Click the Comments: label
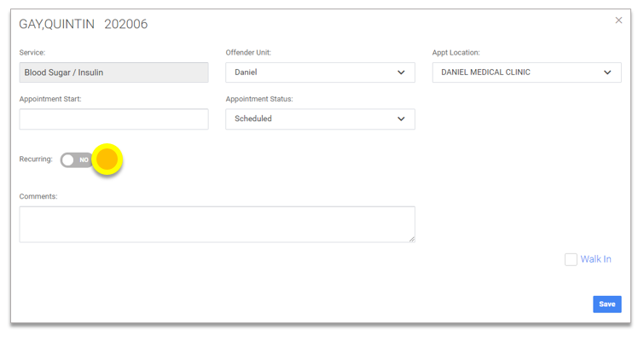 click(x=38, y=196)
